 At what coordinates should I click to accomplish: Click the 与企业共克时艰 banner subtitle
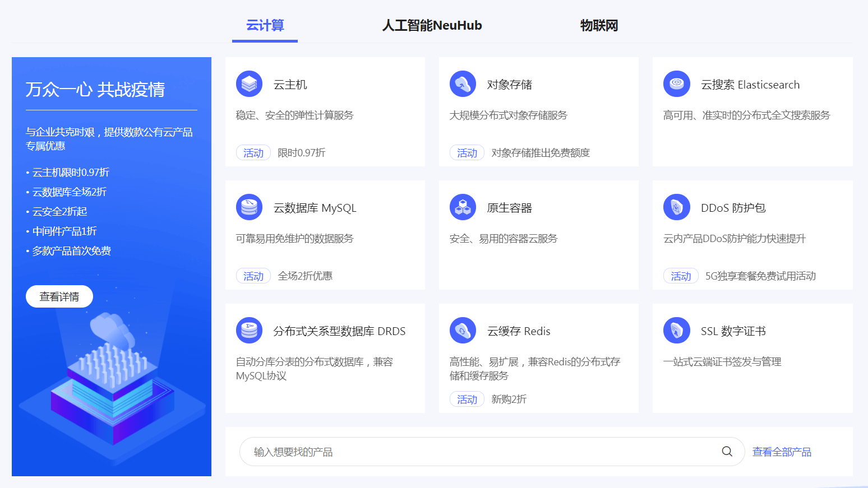coord(109,139)
